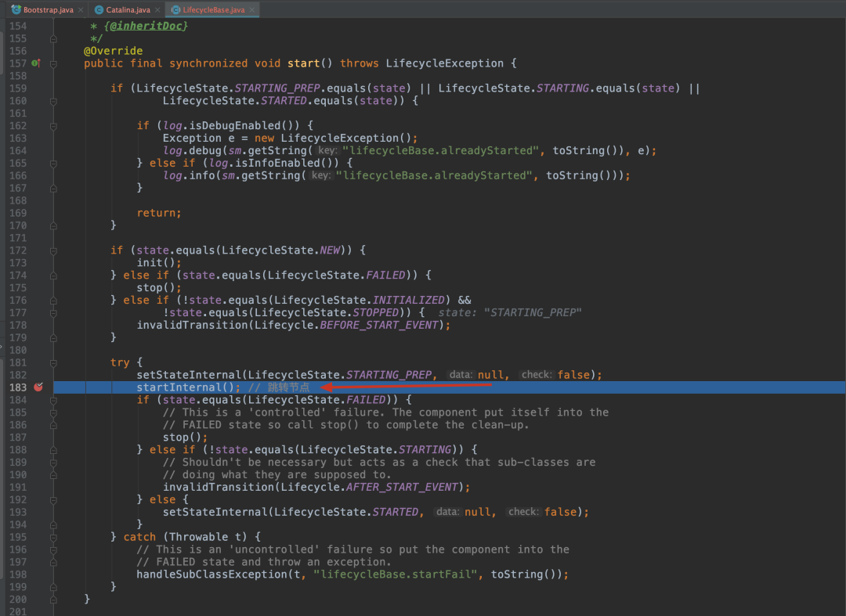Close the LifecycleBase.java tab

[x=252, y=9]
